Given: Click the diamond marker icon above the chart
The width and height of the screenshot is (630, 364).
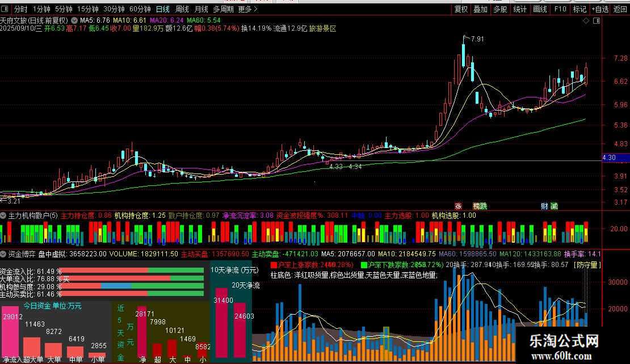Looking at the screenshot, I should 586,20.
